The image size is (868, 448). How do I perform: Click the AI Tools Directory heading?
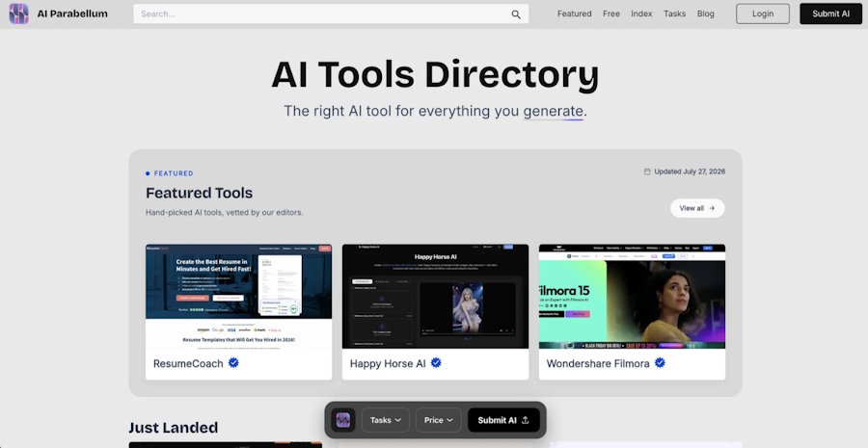435,75
